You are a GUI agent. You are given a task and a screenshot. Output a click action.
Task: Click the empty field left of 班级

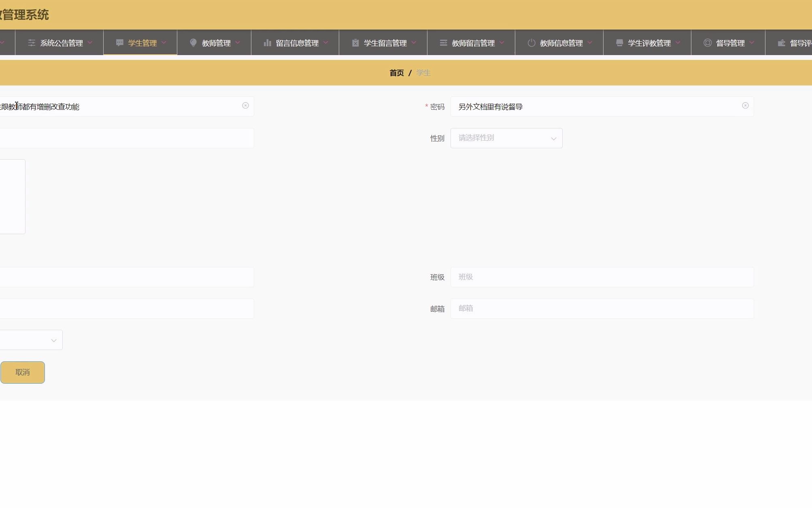[x=127, y=277]
